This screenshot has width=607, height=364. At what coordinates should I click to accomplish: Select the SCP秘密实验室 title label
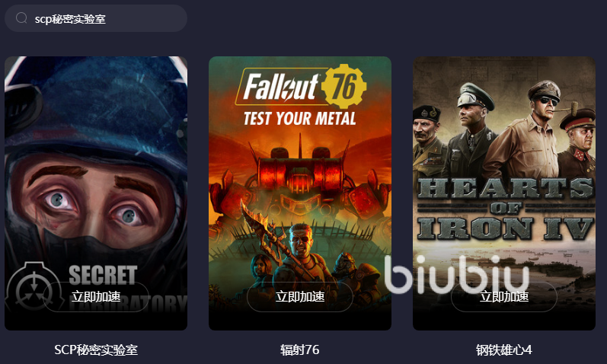point(96,350)
